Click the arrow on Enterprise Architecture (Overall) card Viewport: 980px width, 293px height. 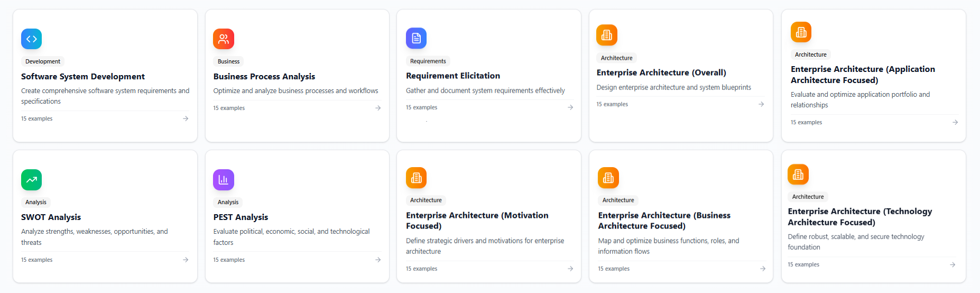761,104
